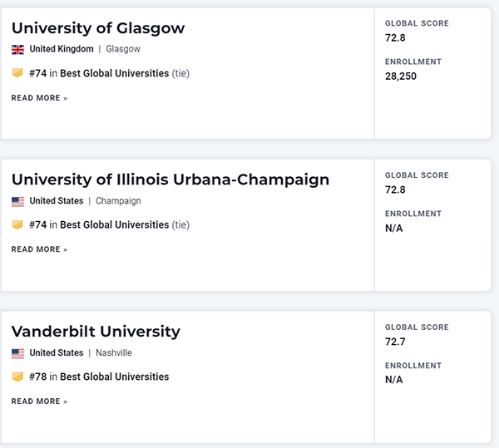Viewport: 499px width, 448px height.
Task: Expand Read More under University of Glasgow
Action: click(x=39, y=98)
